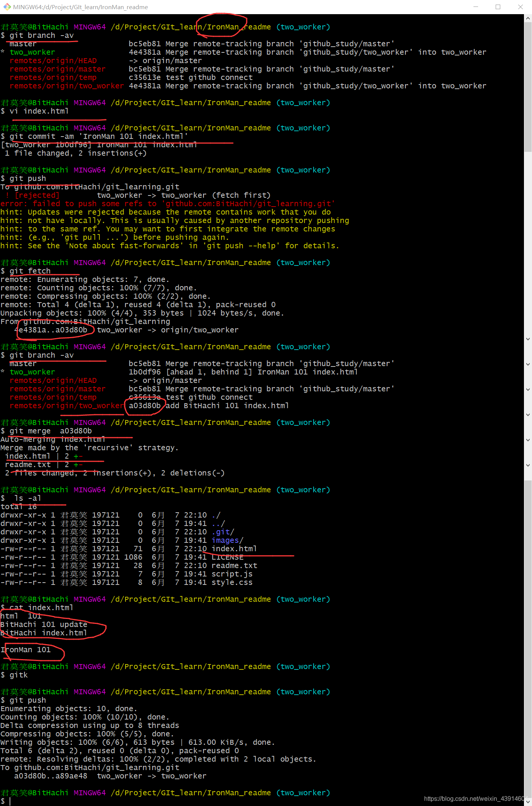Click '1b0df96 [ahead 1, behind 1]' branch status

pyautogui.click(x=190, y=372)
